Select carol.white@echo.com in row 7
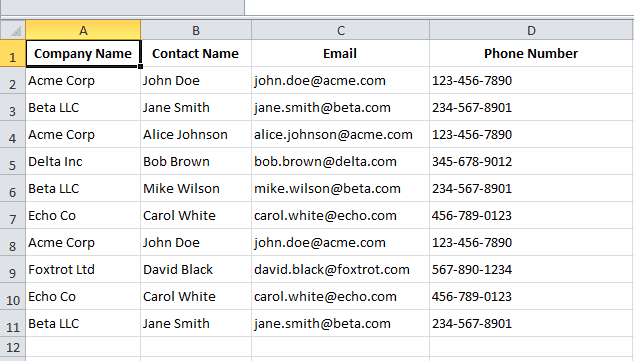This screenshot has width=634, height=361. [x=340, y=215]
